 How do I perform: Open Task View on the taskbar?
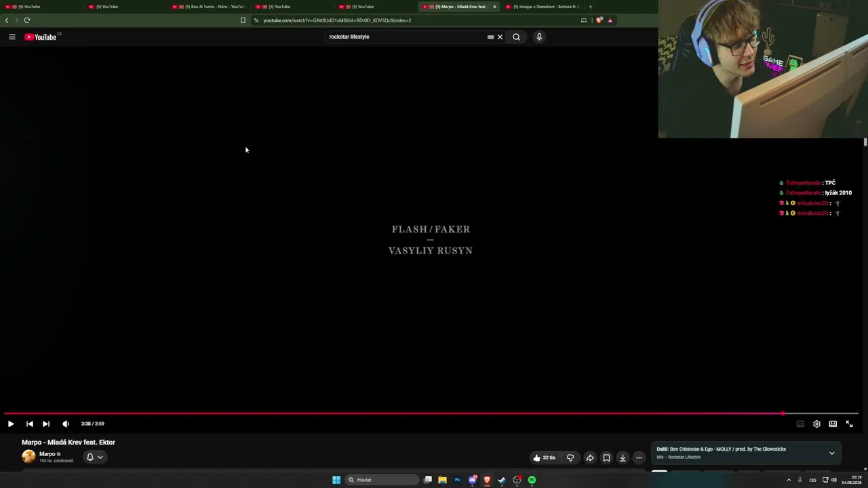click(x=428, y=480)
